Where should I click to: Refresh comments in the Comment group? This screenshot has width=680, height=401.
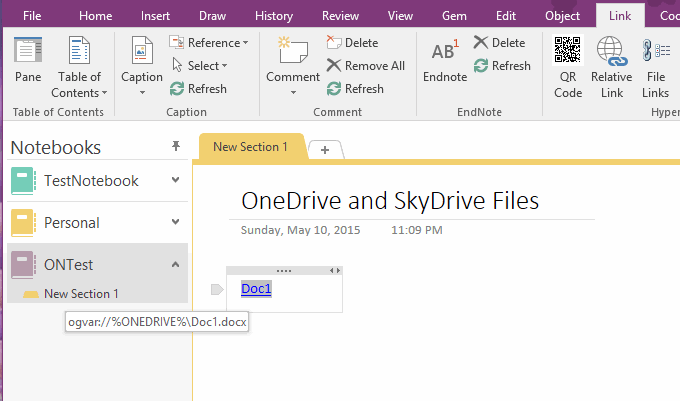click(355, 88)
